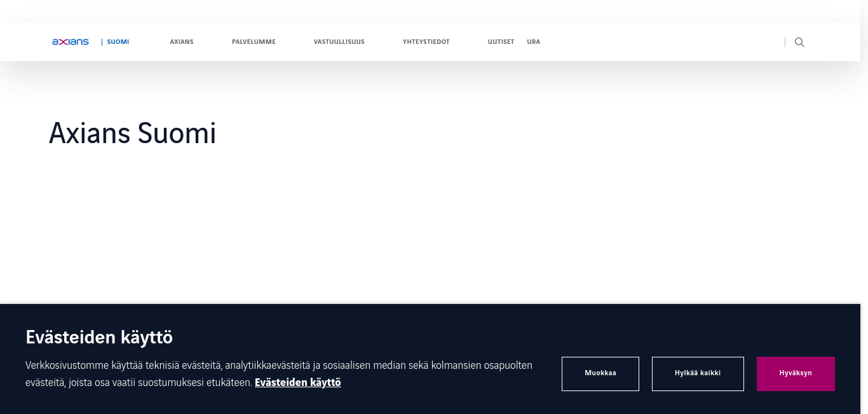
Task: Open the AXIANS menu item
Action: (182, 42)
